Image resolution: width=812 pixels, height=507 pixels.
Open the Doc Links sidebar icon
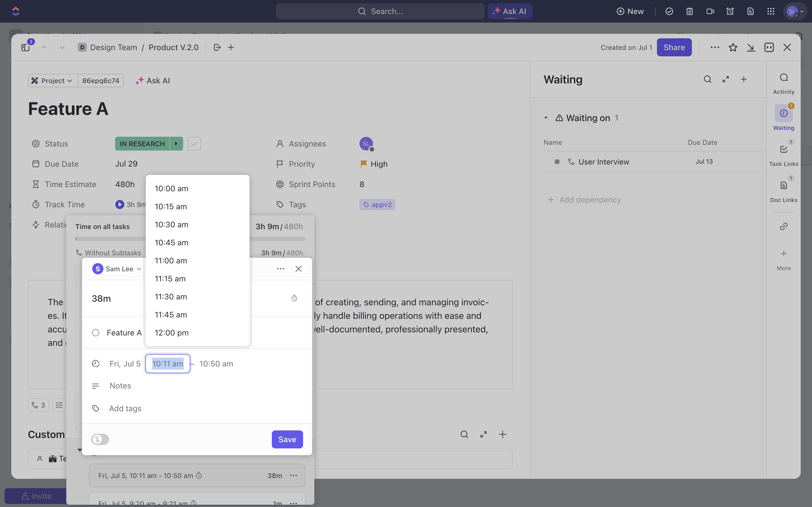[784, 185]
